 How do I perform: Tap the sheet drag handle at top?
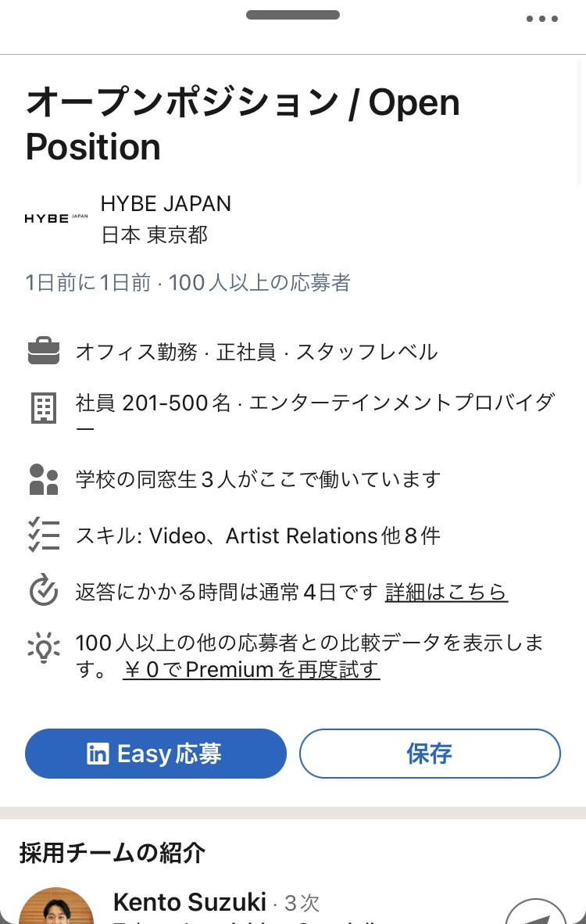click(x=293, y=15)
